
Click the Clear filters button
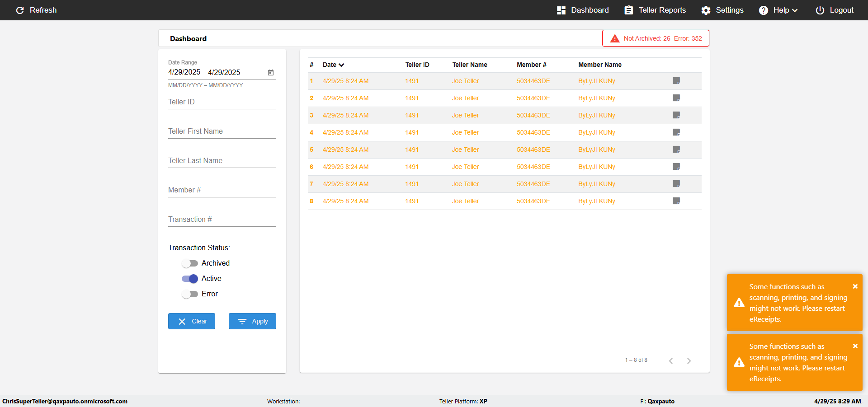[x=192, y=321]
